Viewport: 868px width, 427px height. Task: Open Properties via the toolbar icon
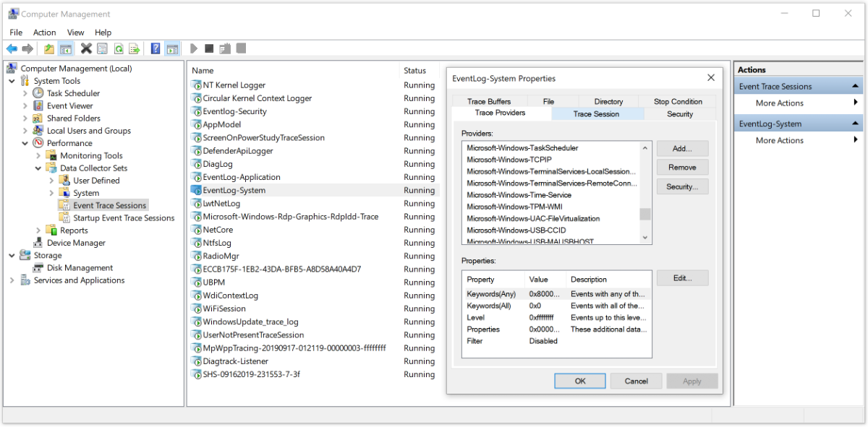(x=102, y=48)
